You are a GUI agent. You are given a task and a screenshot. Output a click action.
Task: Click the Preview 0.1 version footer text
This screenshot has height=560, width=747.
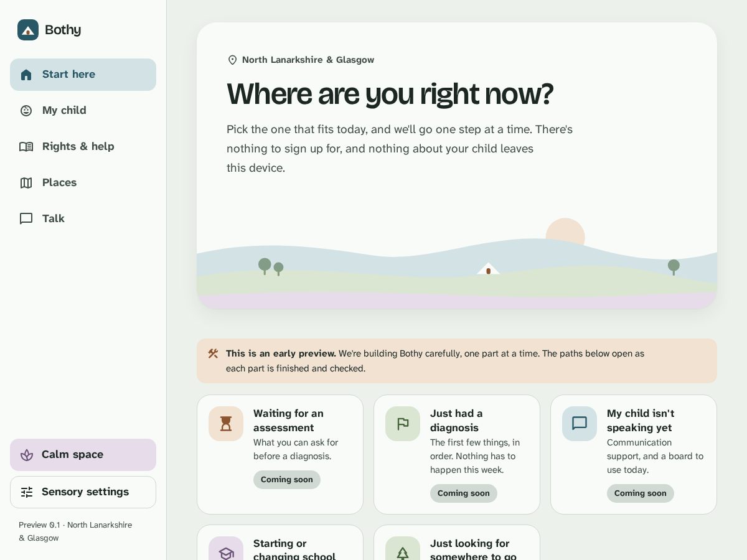coord(75,531)
